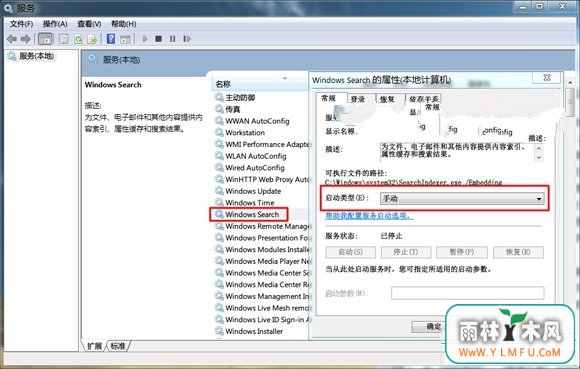This screenshot has height=369, width=580.
Task: Click the 帮助我配置服务启动选项 link
Action: [368, 216]
